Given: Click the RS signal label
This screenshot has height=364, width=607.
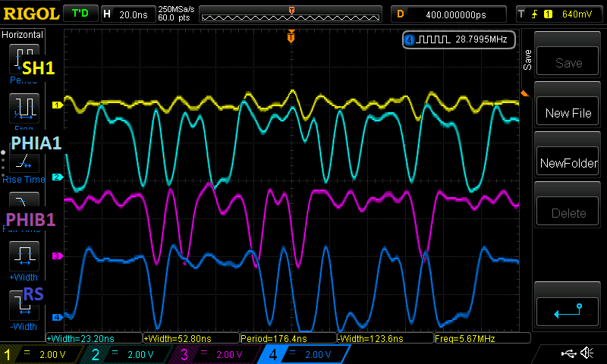Looking at the screenshot, I should 33,294.
